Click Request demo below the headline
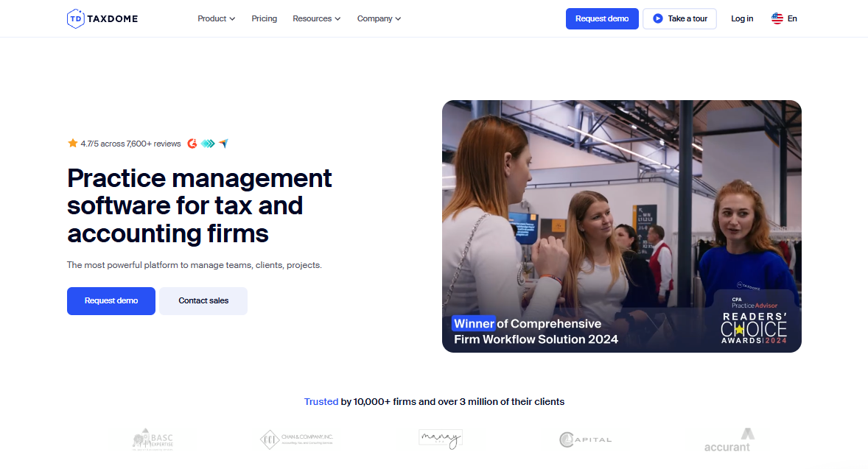This screenshot has height=469, width=868. (111, 301)
